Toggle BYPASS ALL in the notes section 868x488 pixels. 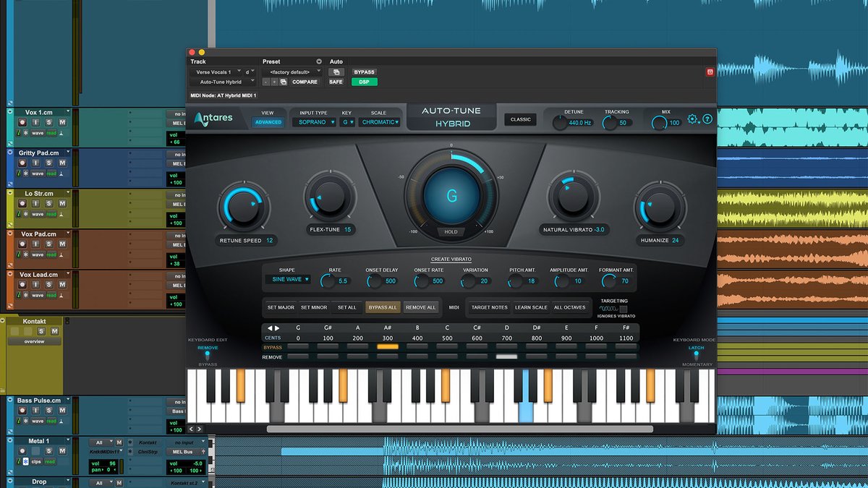383,307
